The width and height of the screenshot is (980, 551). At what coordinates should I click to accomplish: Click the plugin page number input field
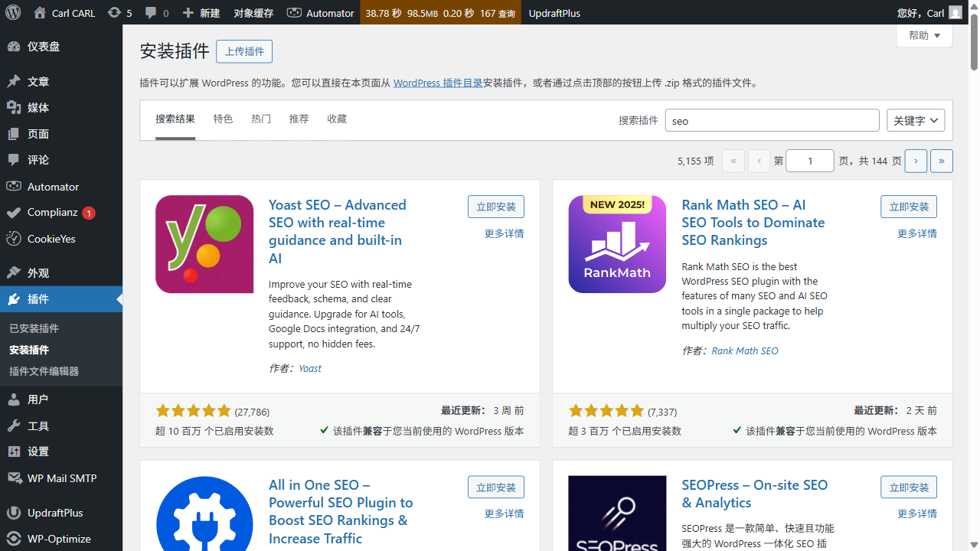tap(809, 161)
